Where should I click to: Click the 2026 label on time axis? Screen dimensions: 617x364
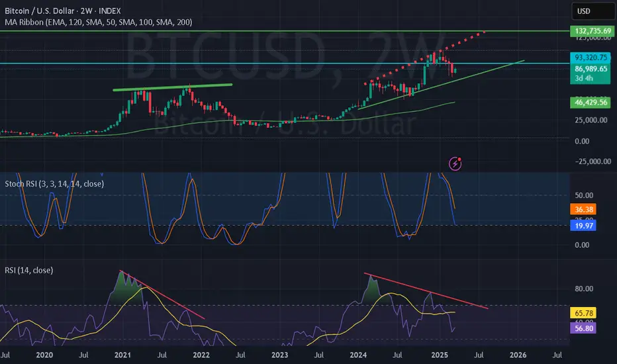tap(518, 355)
